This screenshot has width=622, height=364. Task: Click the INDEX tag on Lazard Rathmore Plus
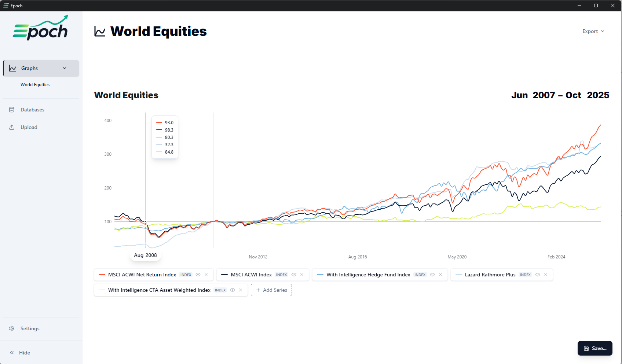coord(525,275)
